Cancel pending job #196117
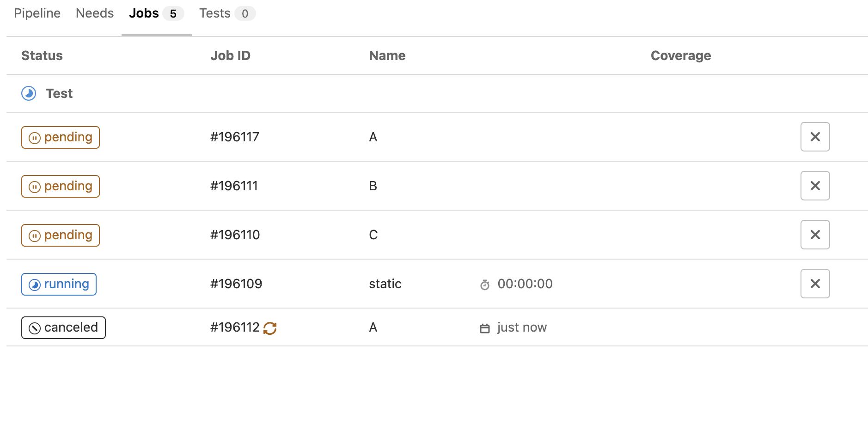The image size is (868, 424). coord(815,137)
